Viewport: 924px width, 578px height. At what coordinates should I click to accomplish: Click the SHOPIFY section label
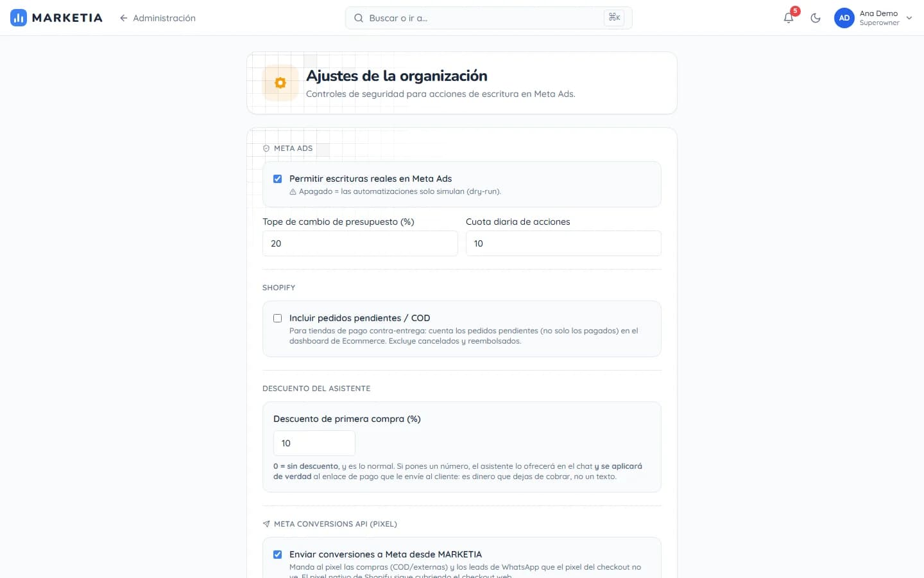[x=278, y=288]
